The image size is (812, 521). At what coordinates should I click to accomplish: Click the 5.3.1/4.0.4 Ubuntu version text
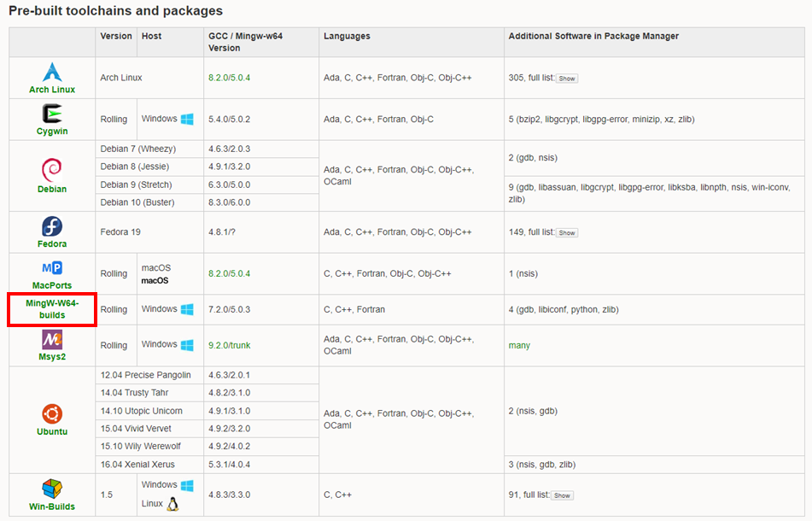pyautogui.click(x=230, y=464)
